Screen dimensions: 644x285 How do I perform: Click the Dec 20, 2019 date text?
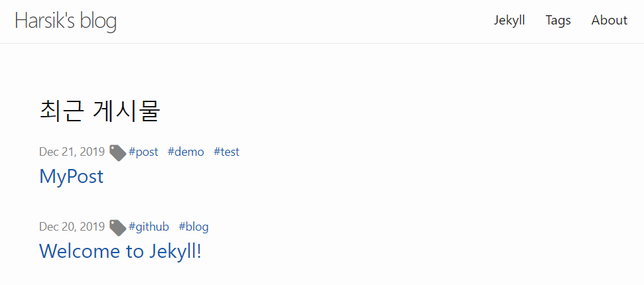(72, 227)
